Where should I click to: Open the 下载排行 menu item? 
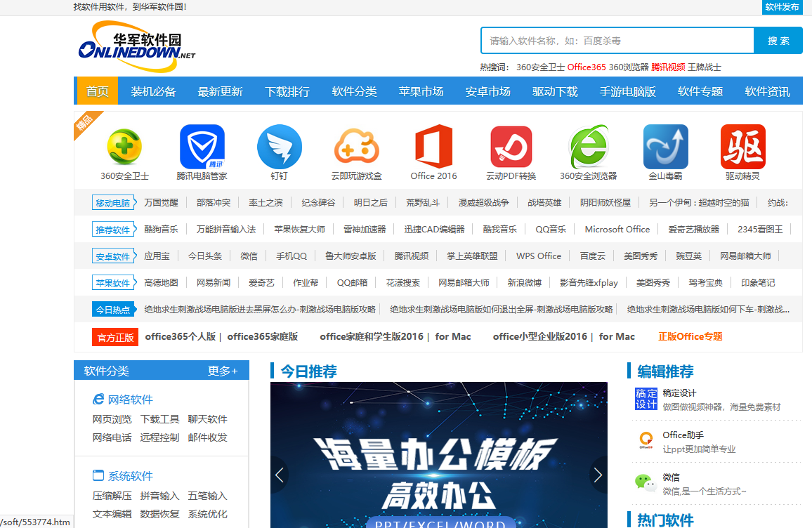[287, 91]
